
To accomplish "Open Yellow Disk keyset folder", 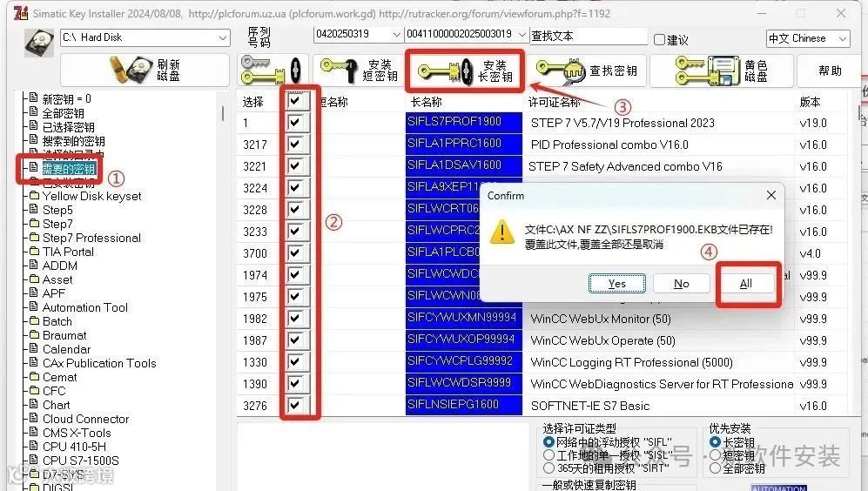I will [92, 196].
